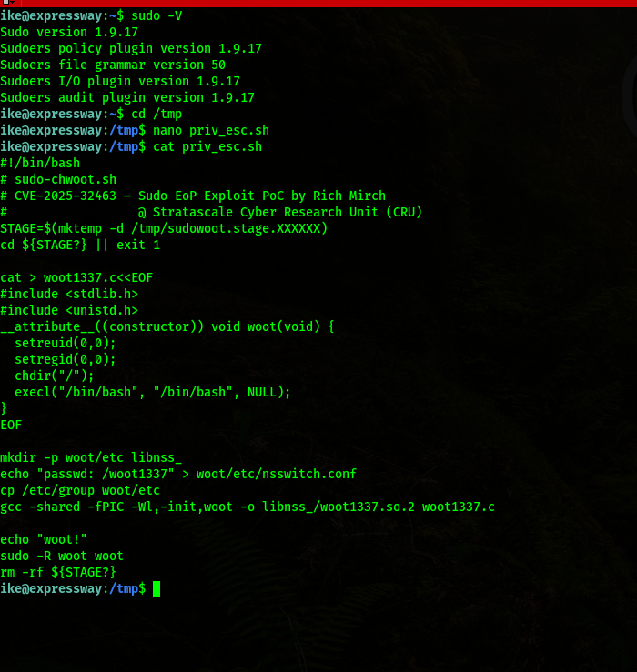Click the 'echo "passwd: /woot1337"' line
The width and height of the screenshot is (637, 672).
pos(178,474)
